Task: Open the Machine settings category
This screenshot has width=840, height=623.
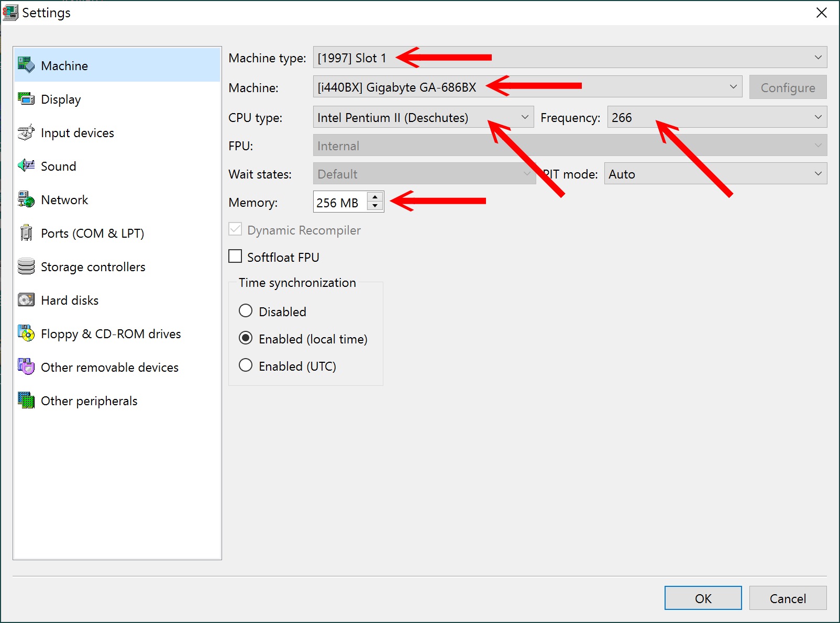Action: (117, 65)
